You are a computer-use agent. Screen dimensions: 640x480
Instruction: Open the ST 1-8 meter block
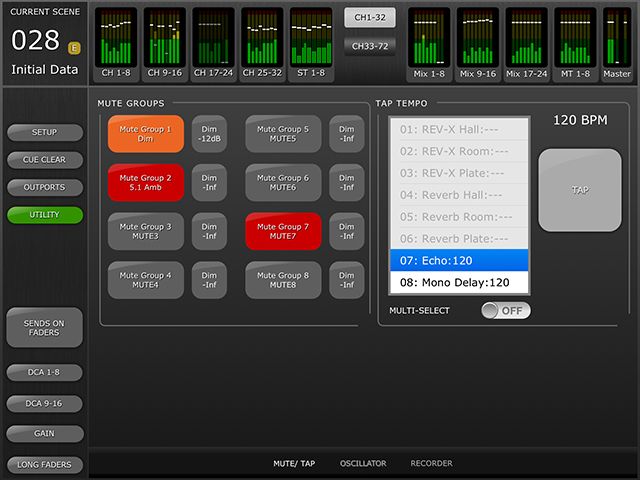click(x=312, y=44)
